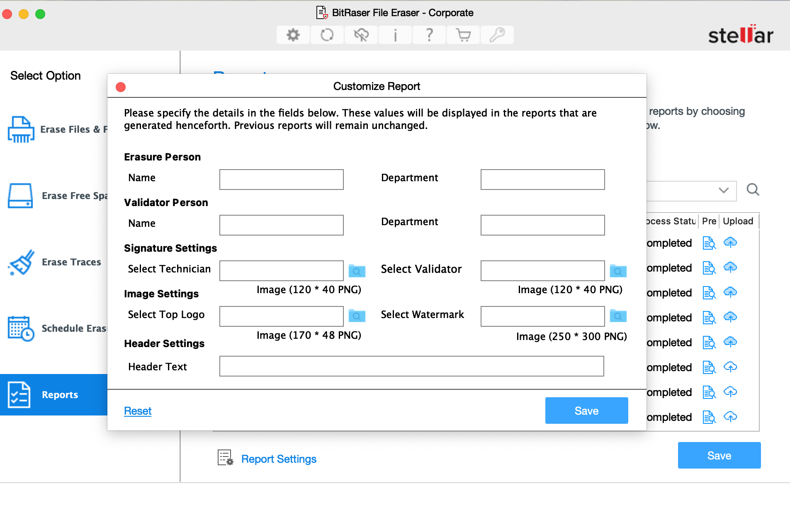The height and width of the screenshot is (532, 790).
Task: Close the Customize Report dialog
Action: pos(121,87)
